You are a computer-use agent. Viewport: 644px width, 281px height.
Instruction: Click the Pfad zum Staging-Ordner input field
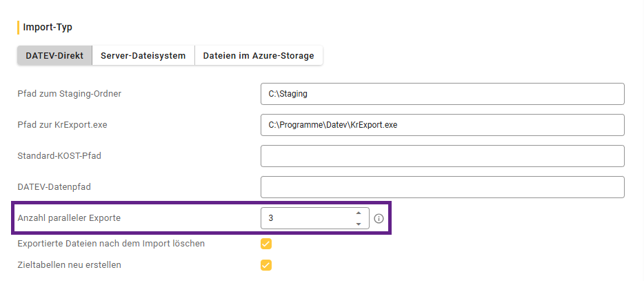[x=443, y=94]
